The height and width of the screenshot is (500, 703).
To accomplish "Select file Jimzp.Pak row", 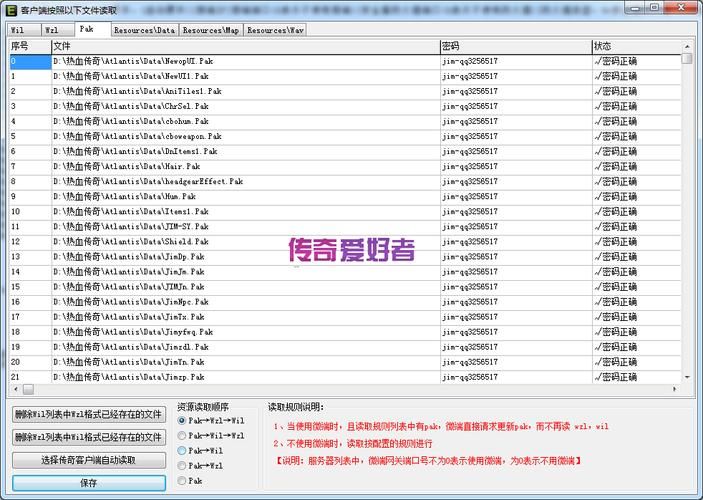I will pos(345,377).
